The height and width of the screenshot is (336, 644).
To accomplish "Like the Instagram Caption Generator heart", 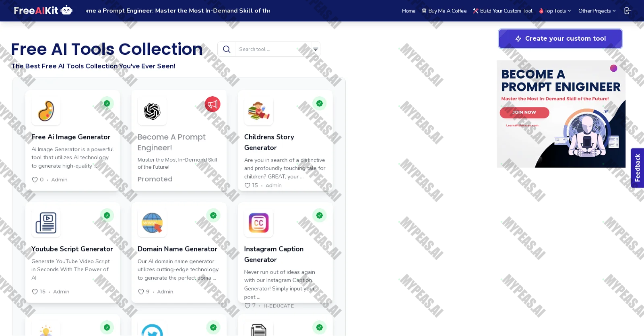I will point(248,306).
